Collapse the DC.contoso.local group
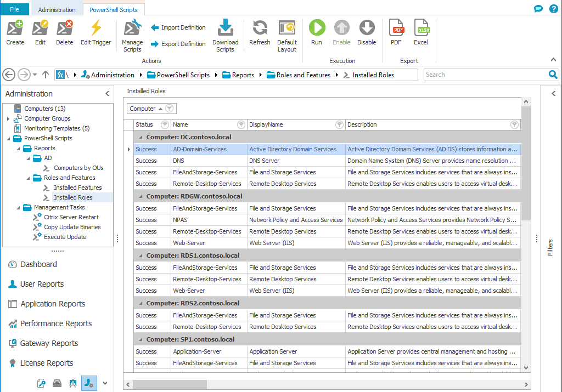This screenshot has width=562, height=392. point(140,137)
